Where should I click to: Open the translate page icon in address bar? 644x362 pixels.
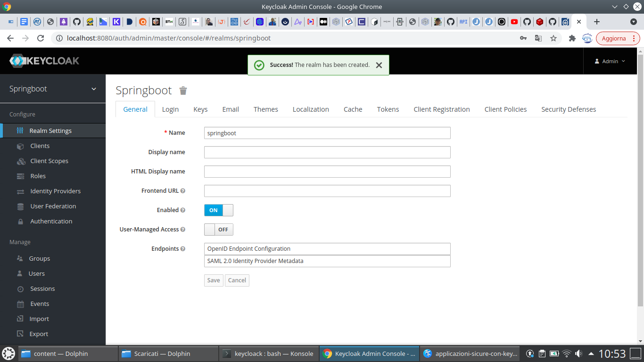point(538,38)
